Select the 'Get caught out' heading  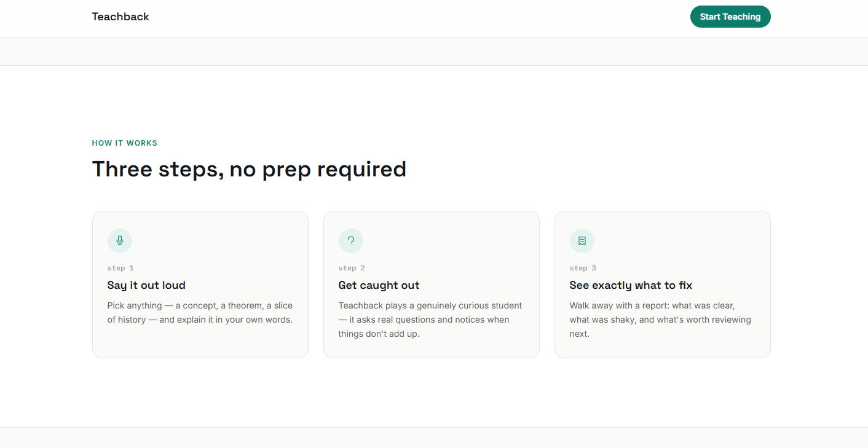point(379,285)
